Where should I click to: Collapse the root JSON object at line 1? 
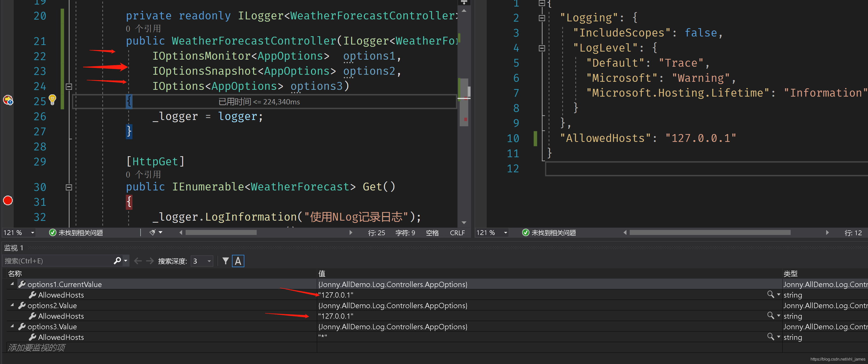(x=542, y=3)
